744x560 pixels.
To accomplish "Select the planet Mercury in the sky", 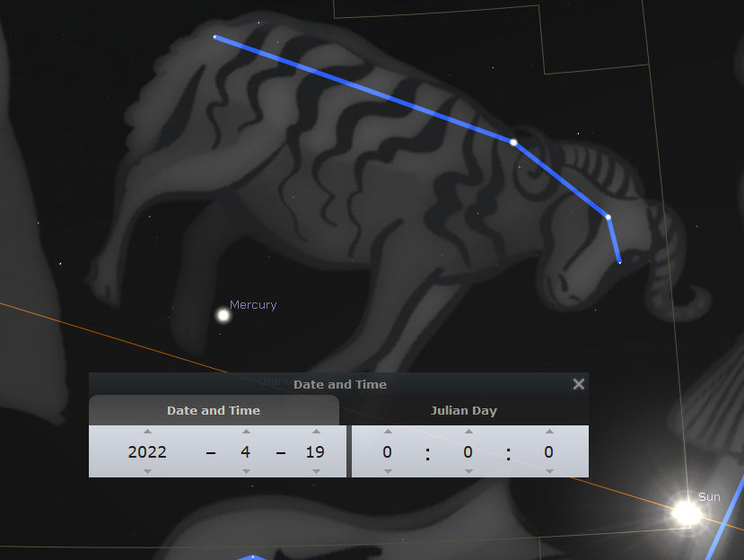I will pos(223,315).
